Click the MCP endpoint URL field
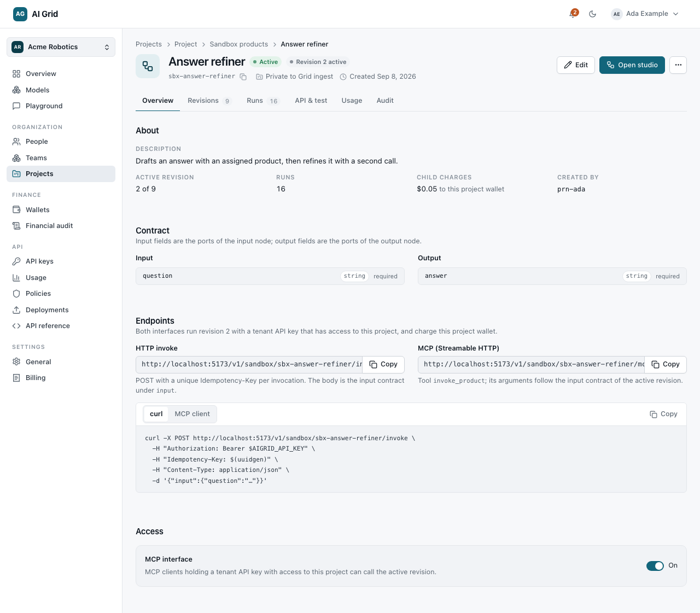The width and height of the screenshot is (700, 613). 532,365
